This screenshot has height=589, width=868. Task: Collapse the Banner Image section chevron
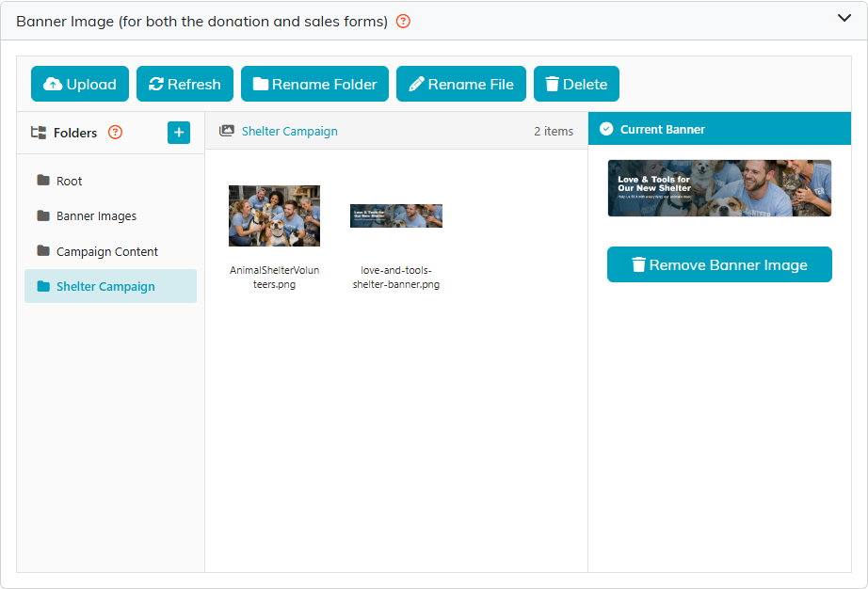pyautogui.click(x=844, y=18)
